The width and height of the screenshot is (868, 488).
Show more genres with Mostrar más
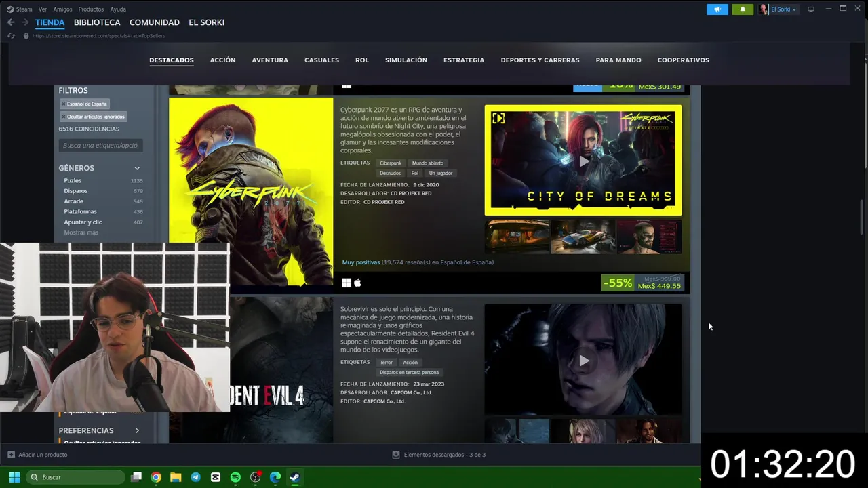click(81, 232)
